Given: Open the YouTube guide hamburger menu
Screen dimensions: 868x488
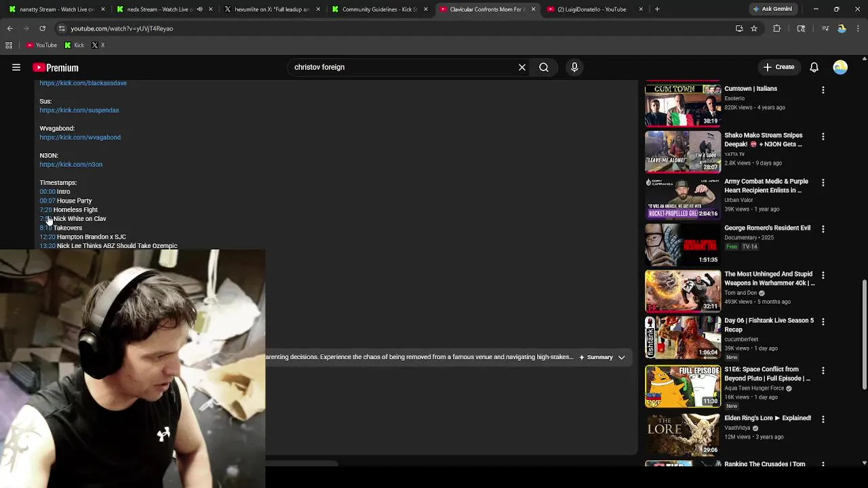Looking at the screenshot, I should click(16, 67).
